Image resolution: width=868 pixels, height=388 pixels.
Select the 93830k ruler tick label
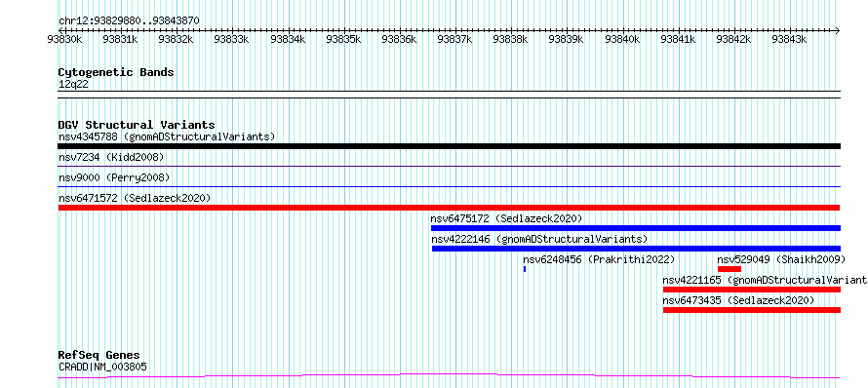pos(65,39)
